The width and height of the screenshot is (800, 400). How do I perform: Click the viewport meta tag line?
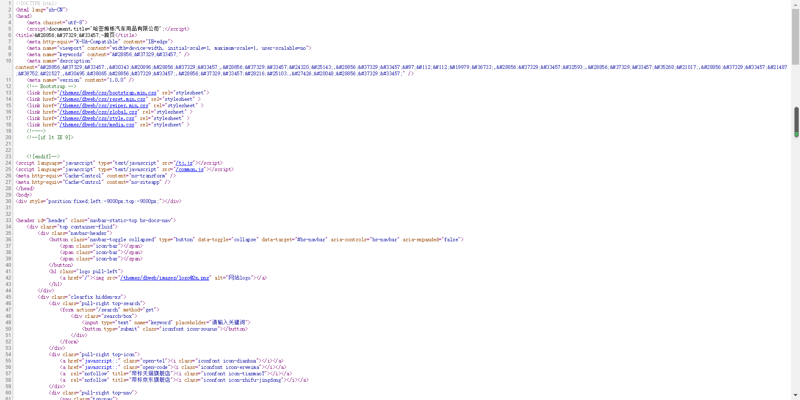[x=169, y=48]
